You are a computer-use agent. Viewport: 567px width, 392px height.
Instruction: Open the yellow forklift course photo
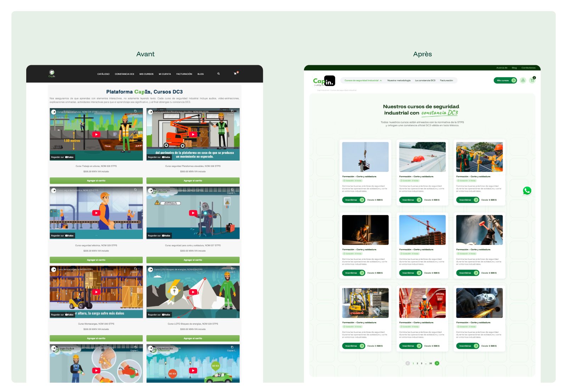(x=365, y=303)
